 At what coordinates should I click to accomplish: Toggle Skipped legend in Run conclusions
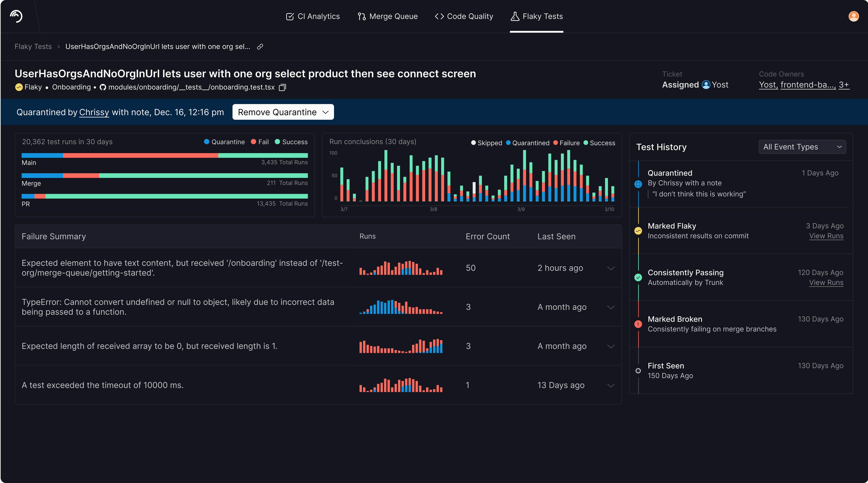(487, 143)
